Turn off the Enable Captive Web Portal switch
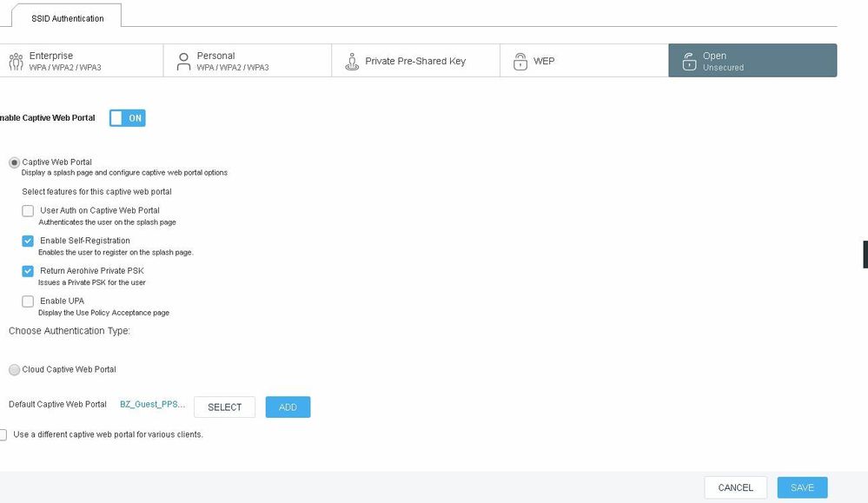This screenshot has width=868, height=503. point(127,118)
